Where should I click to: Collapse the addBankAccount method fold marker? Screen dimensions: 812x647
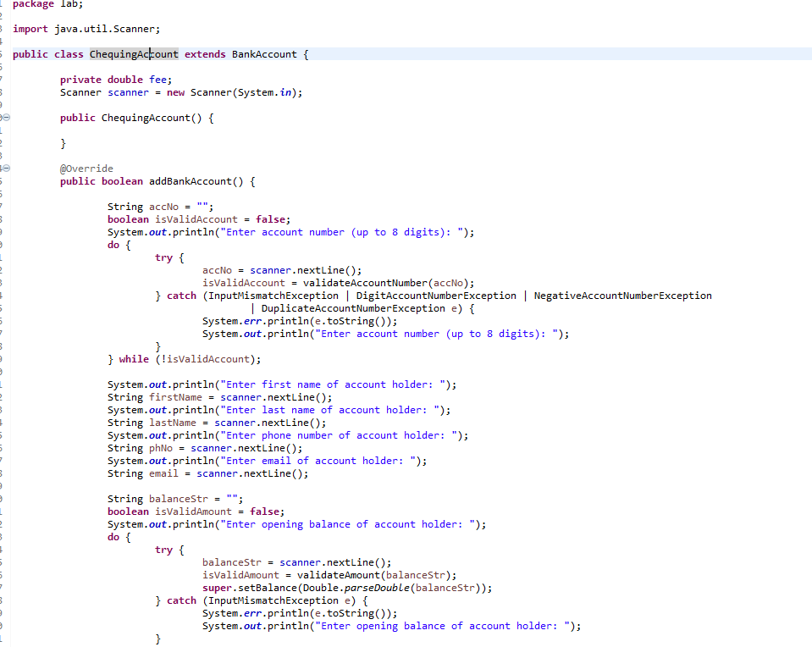coord(7,169)
